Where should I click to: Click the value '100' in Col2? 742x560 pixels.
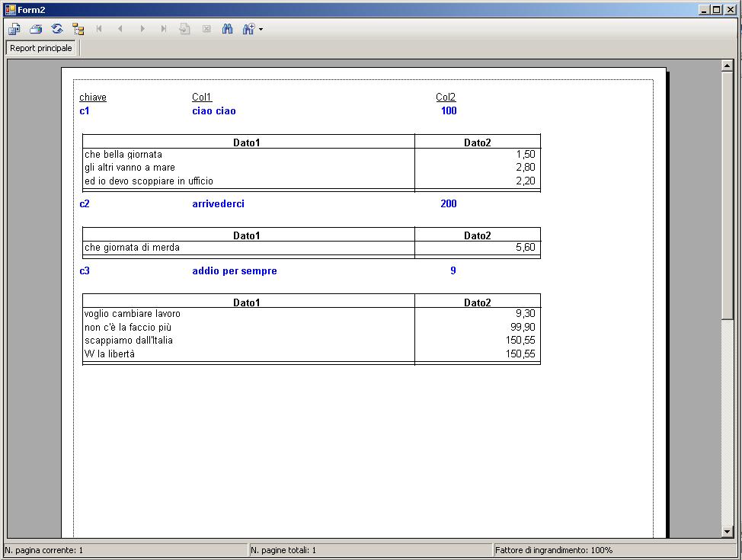(x=449, y=110)
